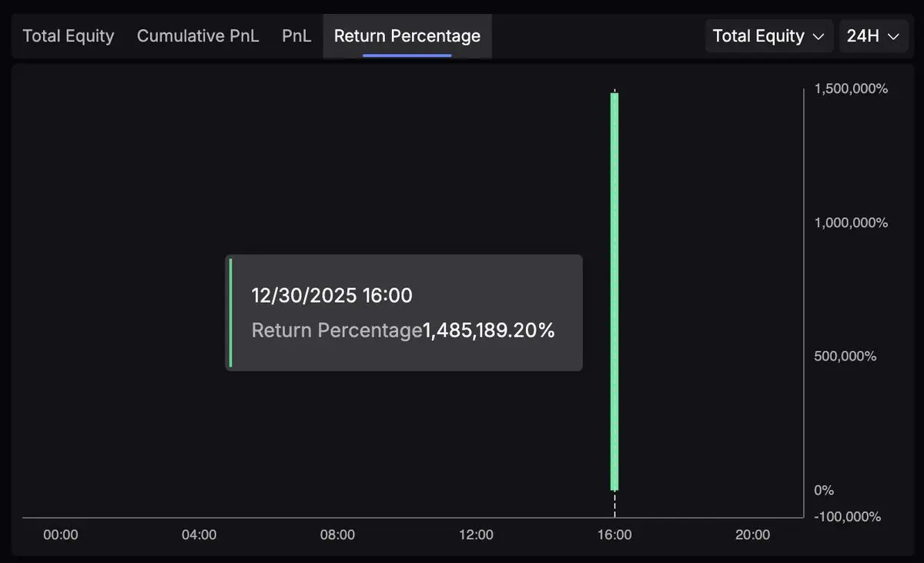Click the 20:00 time axis label
Image resolution: width=924 pixels, height=563 pixels.
(752, 535)
